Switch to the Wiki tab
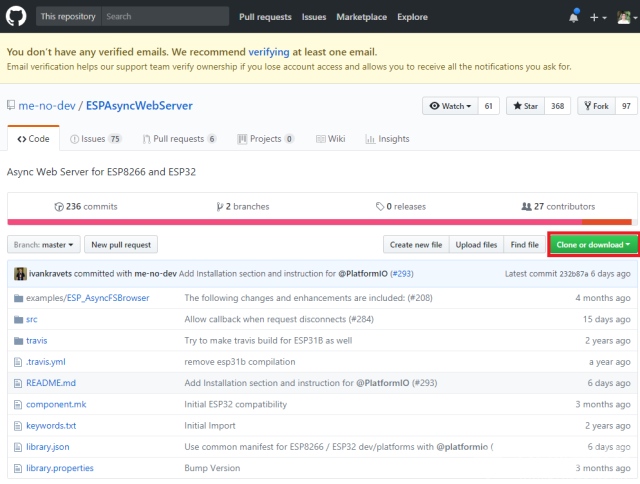This screenshot has width=640, height=484. [x=331, y=139]
